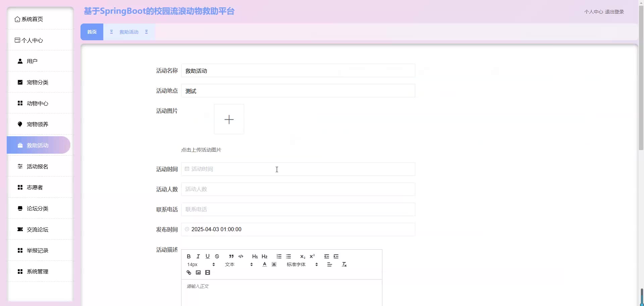This screenshot has width=644, height=306.
Task: Toggle underline formatting in the editor
Action: click(x=208, y=256)
